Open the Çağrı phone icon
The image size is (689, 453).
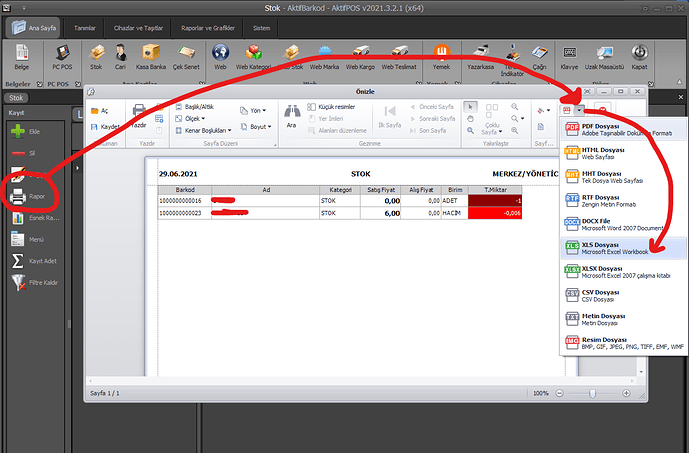539,57
